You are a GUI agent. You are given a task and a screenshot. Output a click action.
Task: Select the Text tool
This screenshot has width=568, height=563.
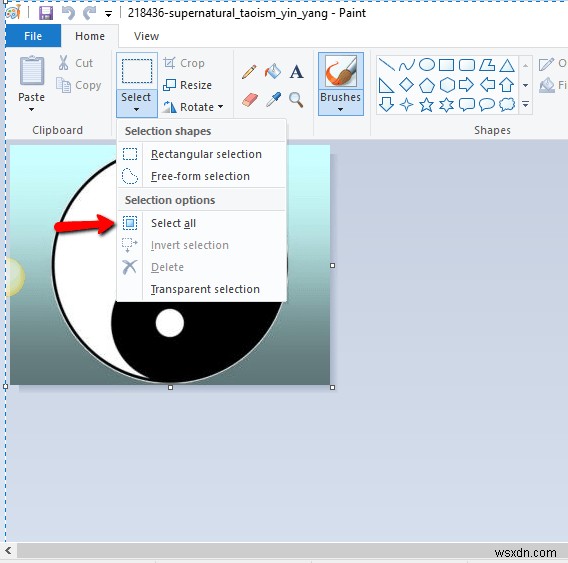pyautogui.click(x=296, y=72)
